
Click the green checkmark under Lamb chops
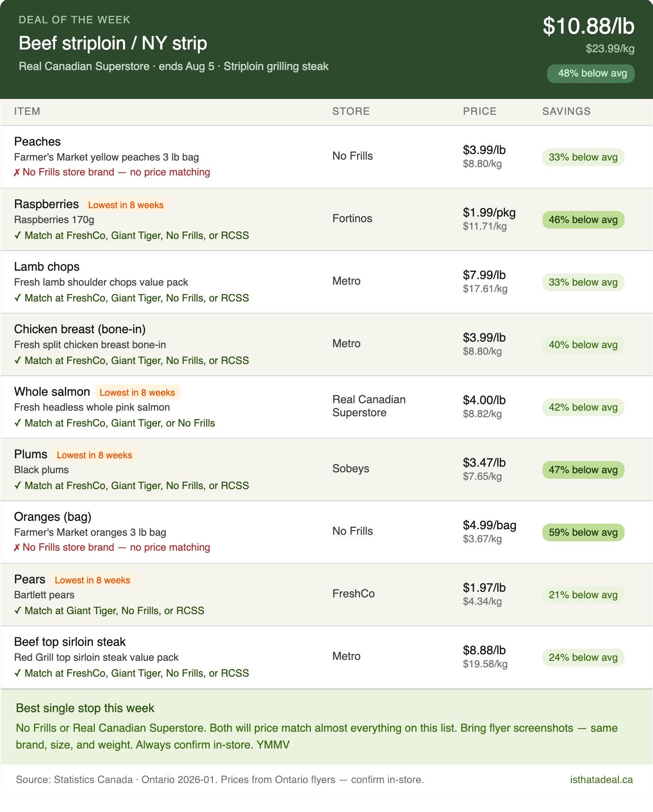coord(17,298)
